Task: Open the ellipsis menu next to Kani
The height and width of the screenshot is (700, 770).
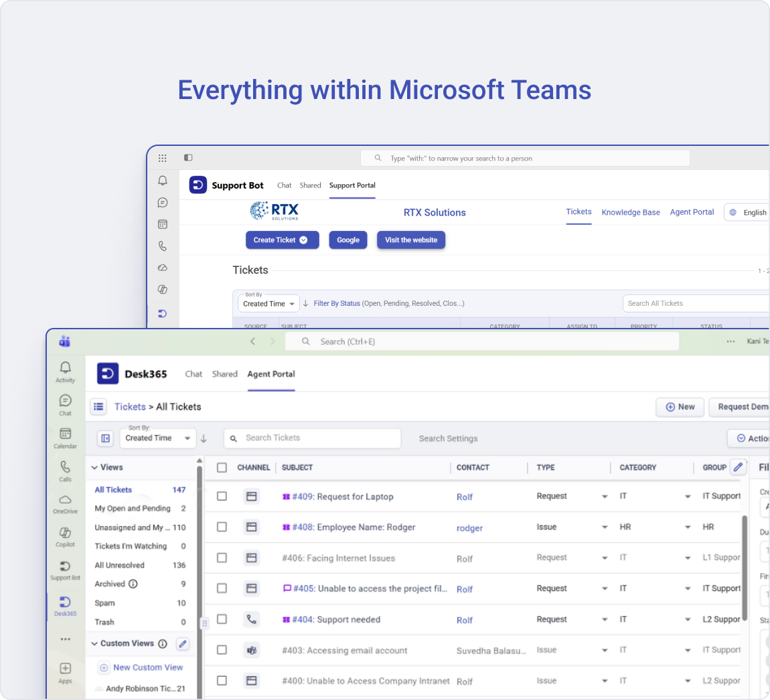Action: coord(730,341)
